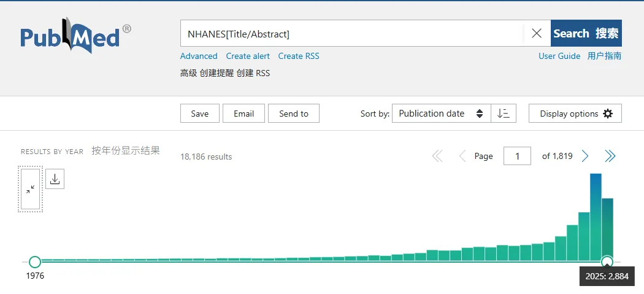
Task: Open the PubMed logo homepage link
Action: pyautogui.click(x=76, y=35)
